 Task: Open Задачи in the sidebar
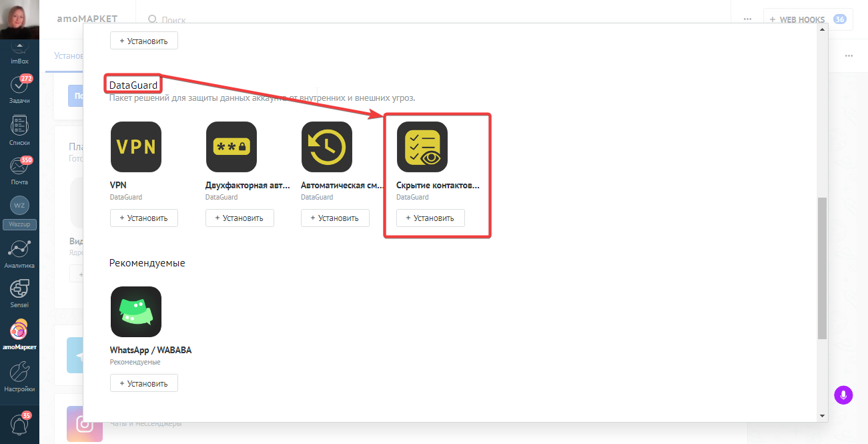point(19,90)
